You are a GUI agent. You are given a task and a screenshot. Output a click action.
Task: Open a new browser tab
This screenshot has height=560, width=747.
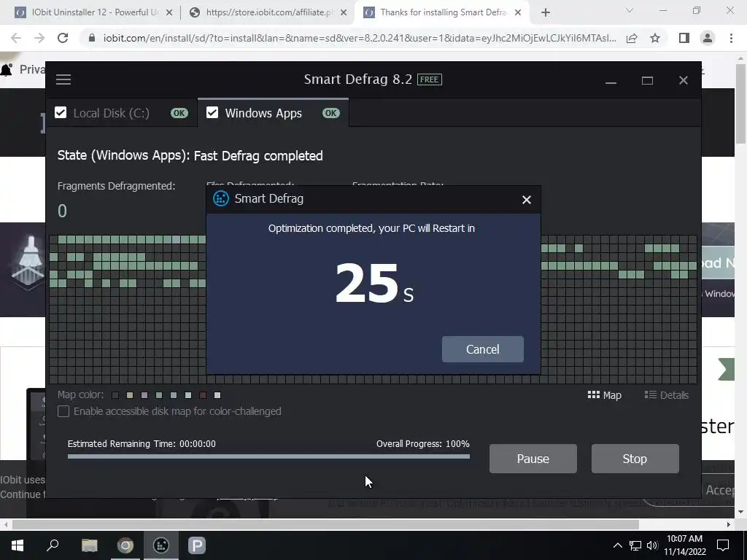546,13
